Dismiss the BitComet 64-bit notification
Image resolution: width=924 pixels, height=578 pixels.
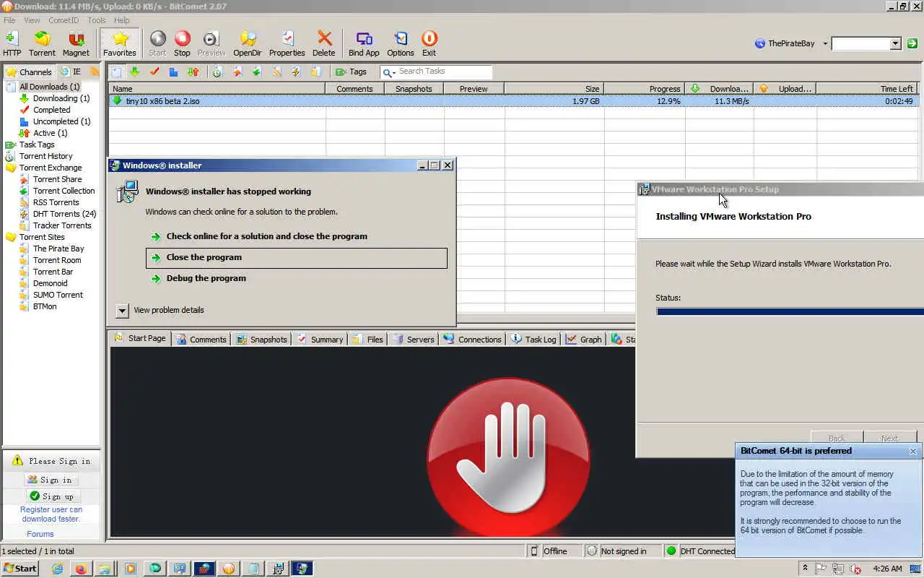(912, 451)
